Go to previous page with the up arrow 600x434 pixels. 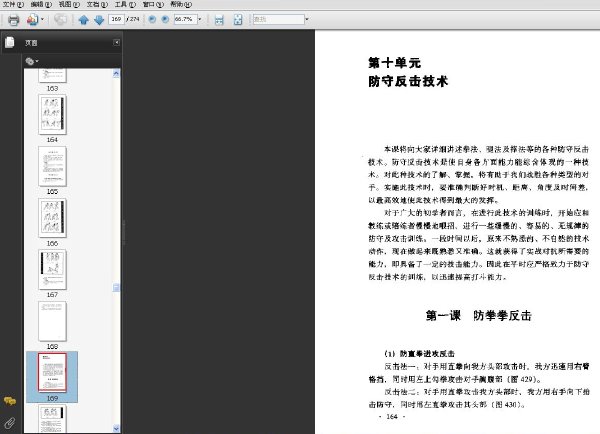pyautogui.click(x=83, y=20)
